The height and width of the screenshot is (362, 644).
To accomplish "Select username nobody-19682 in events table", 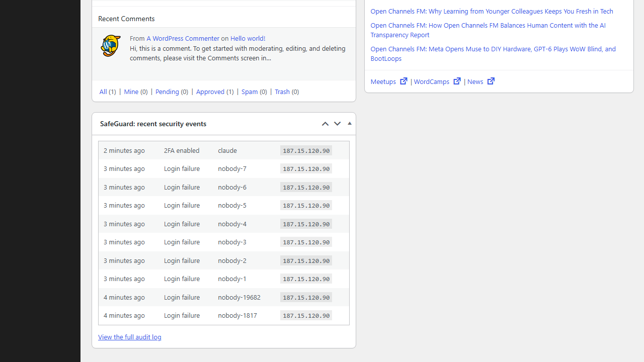I will click(239, 297).
